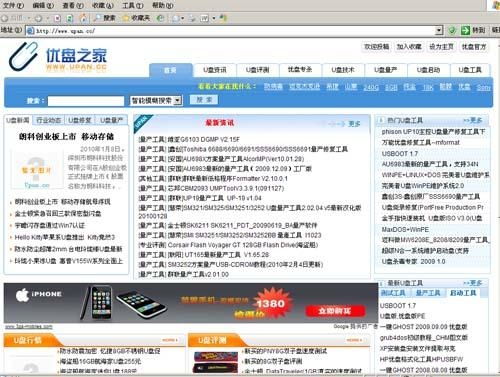Click the Refresh page icon

point(70,18)
